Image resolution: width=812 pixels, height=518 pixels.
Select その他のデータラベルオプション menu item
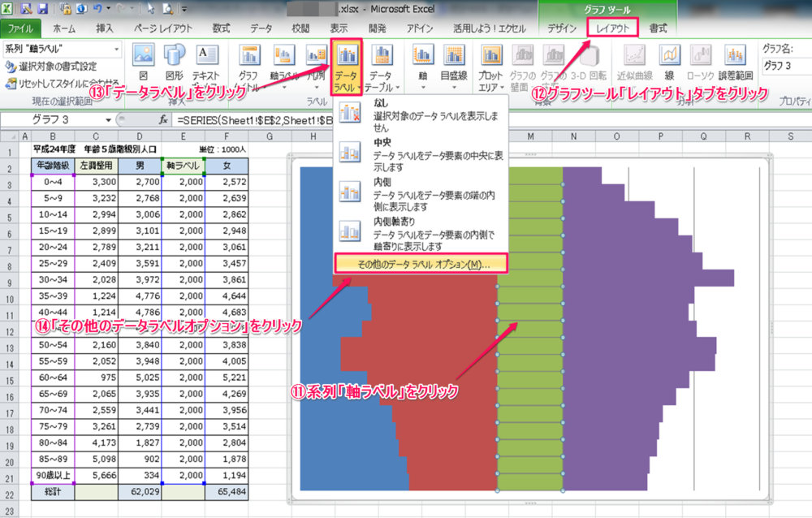click(x=421, y=263)
